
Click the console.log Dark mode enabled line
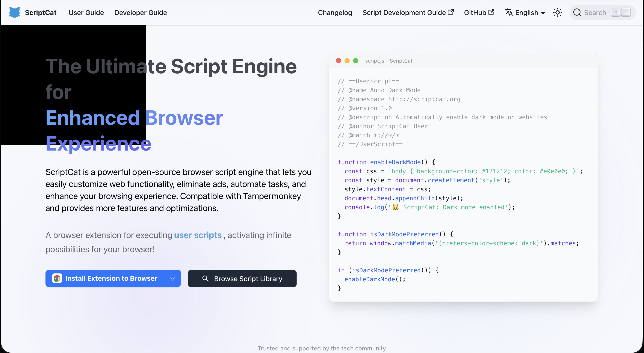click(x=429, y=207)
